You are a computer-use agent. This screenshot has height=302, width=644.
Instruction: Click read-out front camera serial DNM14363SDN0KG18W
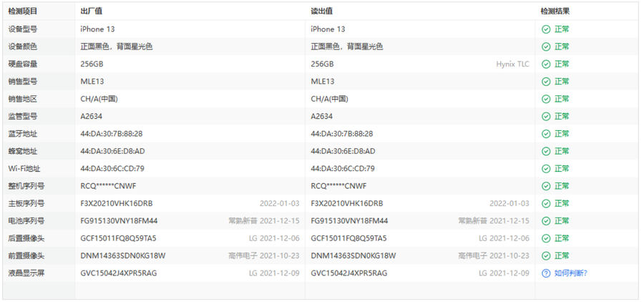pyautogui.click(x=353, y=255)
